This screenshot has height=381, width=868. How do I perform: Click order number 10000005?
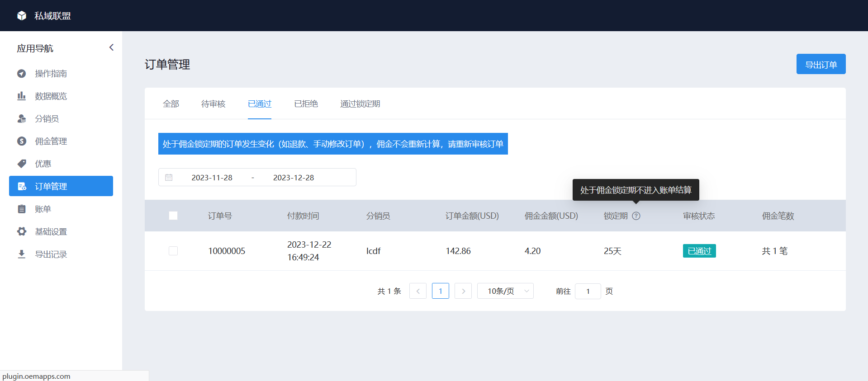point(227,251)
